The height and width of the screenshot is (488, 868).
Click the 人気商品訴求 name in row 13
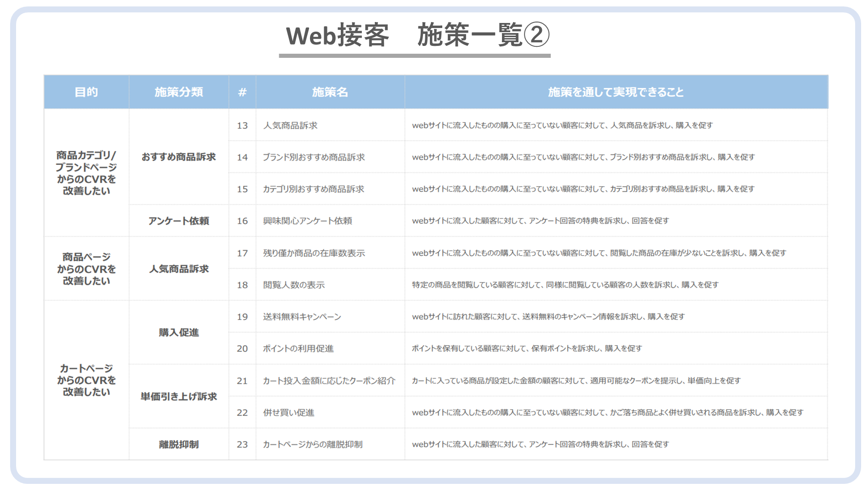290,125
